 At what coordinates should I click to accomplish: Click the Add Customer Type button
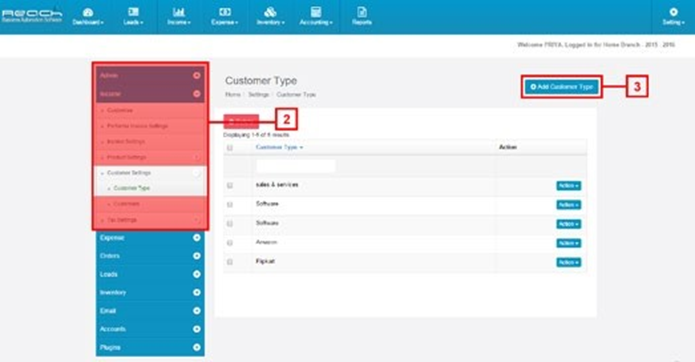click(562, 87)
